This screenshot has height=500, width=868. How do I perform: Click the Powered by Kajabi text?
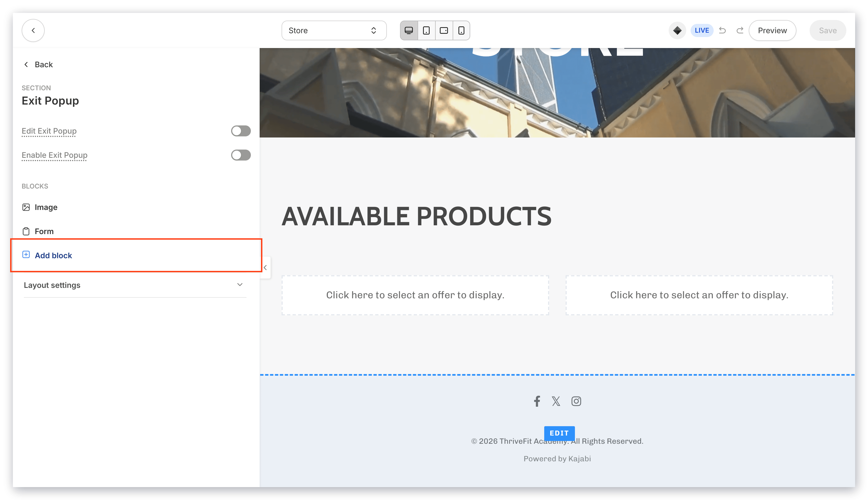pyautogui.click(x=557, y=459)
